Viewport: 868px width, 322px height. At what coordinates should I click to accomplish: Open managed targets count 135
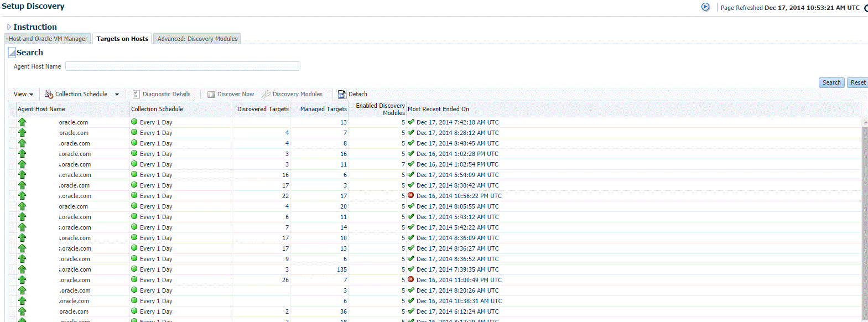pyautogui.click(x=342, y=269)
